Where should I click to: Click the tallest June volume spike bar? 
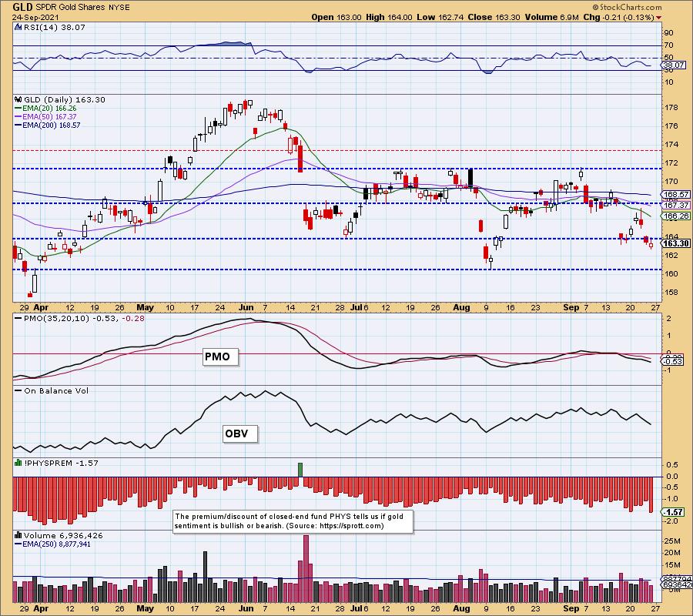coord(306,567)
